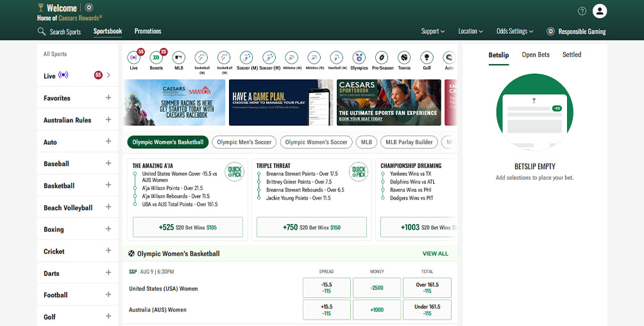Image resolution: width=644 pixels, height=326 pixels.
Task: Select the Golf icon in carousel
Action: [427, 58]
